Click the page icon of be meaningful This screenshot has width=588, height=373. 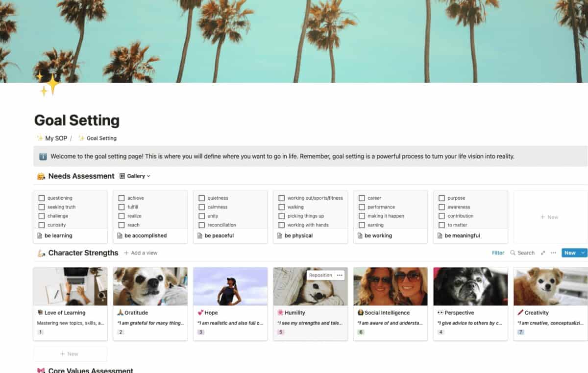tap(440, 236)
